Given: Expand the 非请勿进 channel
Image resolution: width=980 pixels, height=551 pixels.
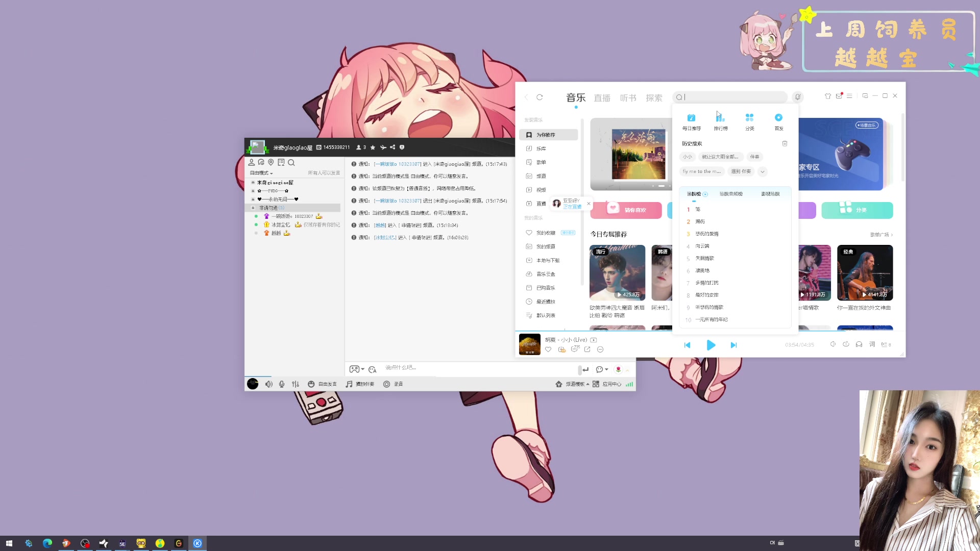Looking at the screenshot, I should tap(253, 208).
